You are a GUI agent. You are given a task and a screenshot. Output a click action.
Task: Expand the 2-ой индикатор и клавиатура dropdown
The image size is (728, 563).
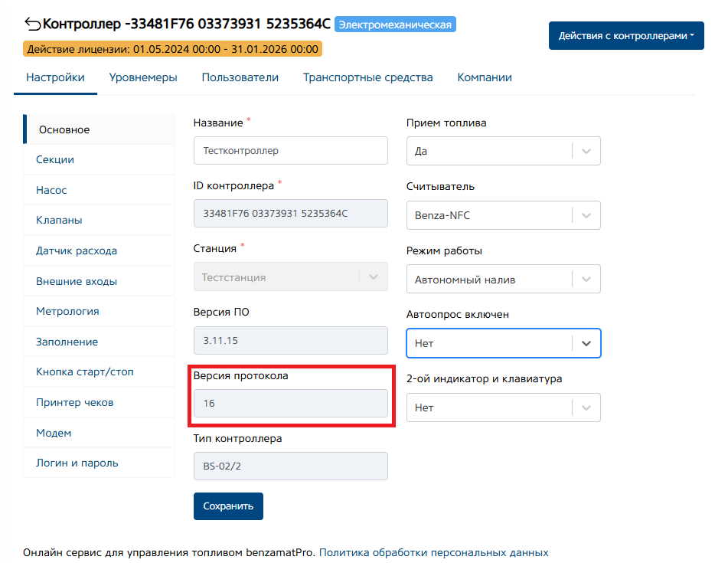[x=503, y=408]
